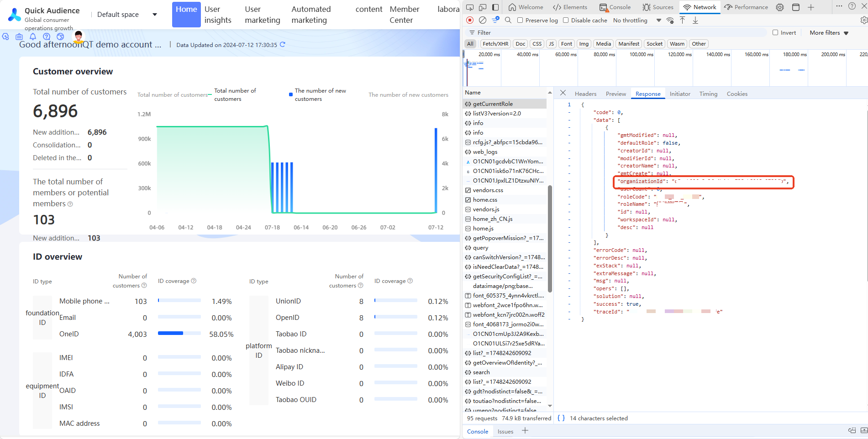The width and height of the screenshot is (868, 439).
Task: Add a new DevTools tab with plus
Action: (811, 7)
